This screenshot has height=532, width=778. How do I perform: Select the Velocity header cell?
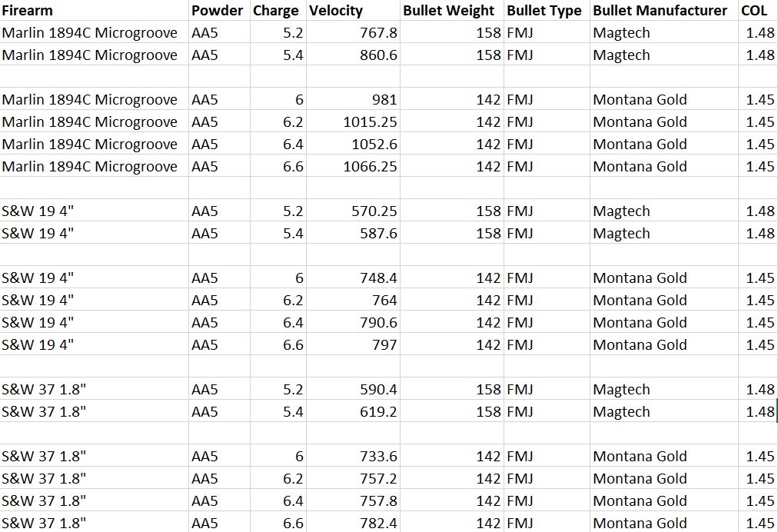tap(353, 10)
